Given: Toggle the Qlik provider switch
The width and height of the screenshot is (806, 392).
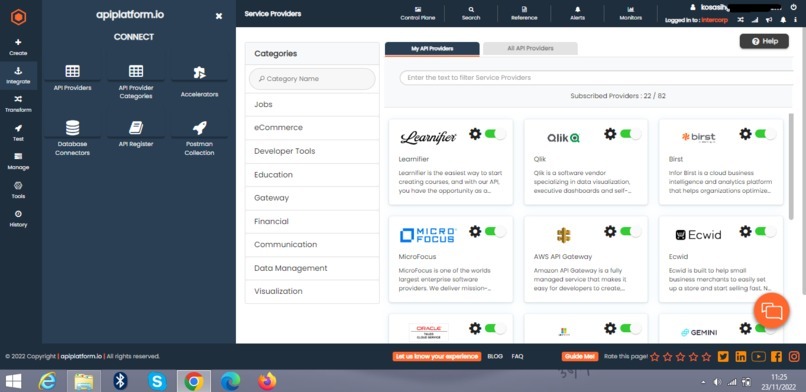Looking at the screenshot, I should 630,134.
